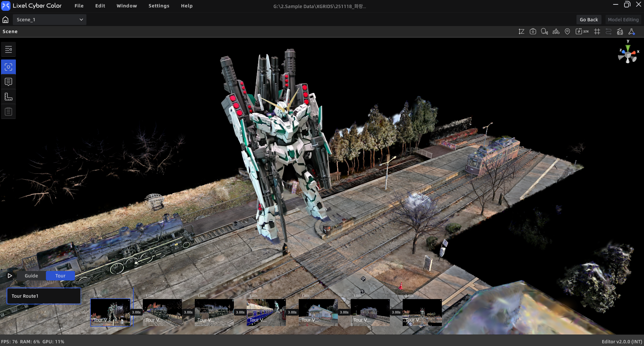644x346 pixels.
Task: Click the Model Editing button
Action: (623, 20)
